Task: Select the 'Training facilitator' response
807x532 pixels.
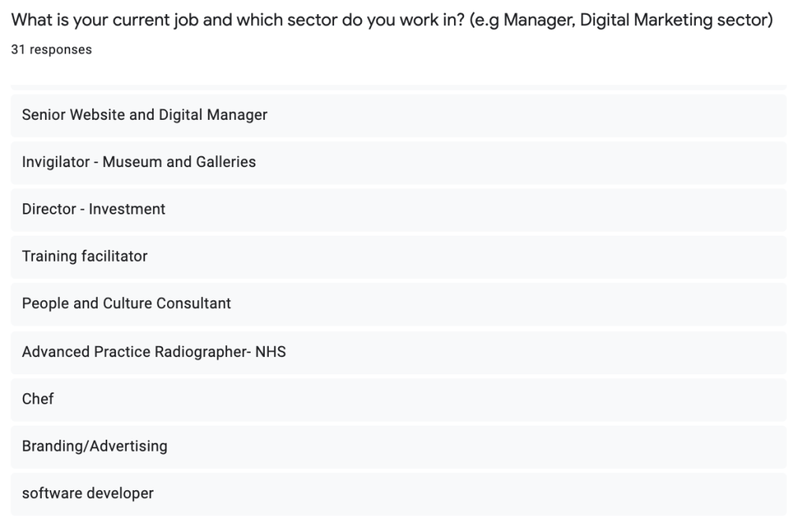Action: pyautogui.click(x=85, y=257)
